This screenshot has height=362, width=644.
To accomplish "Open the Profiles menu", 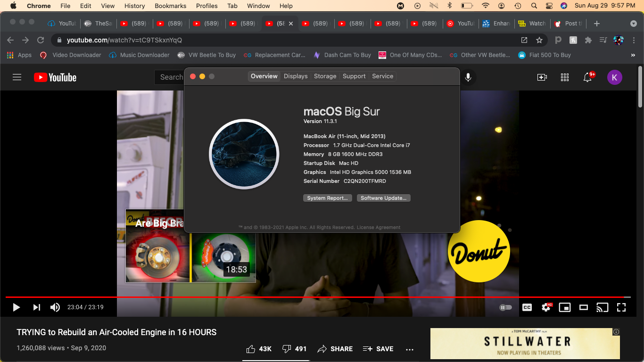I will (207, 6).
